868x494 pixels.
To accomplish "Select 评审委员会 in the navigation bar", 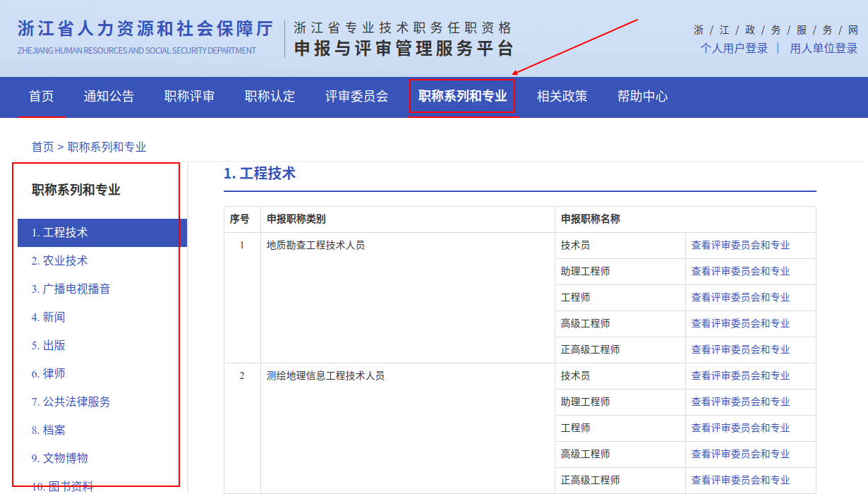I will [356, 97].
